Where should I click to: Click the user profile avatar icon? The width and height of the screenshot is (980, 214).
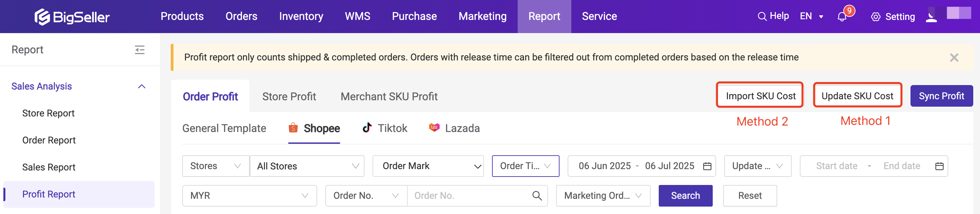(x=931, y=17)
